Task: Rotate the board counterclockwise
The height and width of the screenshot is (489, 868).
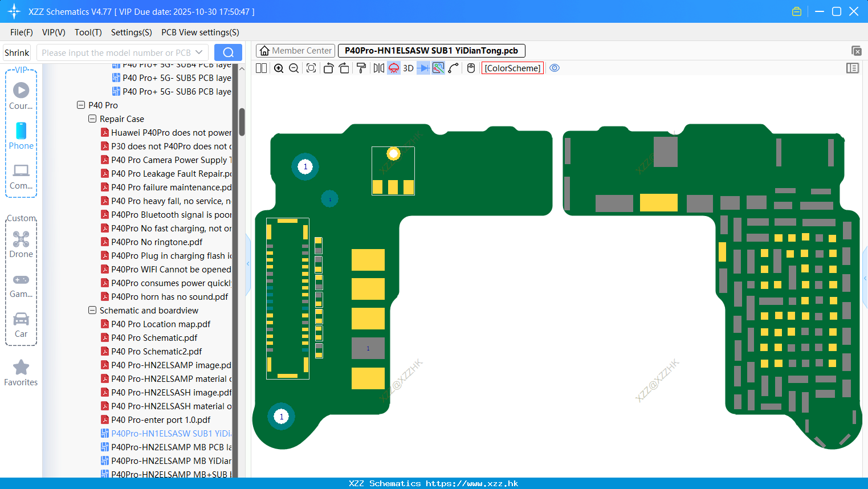Action: point(328,68)
